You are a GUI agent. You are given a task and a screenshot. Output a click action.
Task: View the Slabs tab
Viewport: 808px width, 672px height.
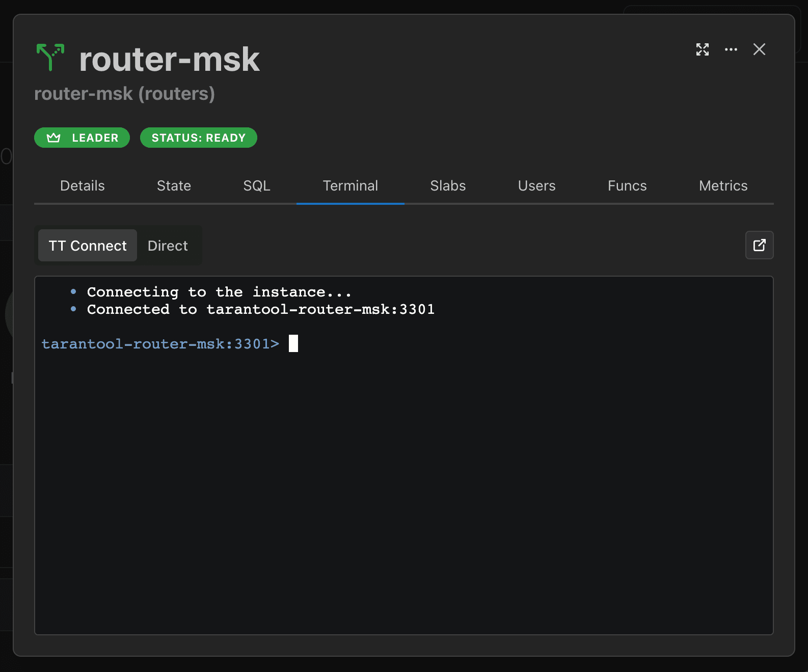pos(448,185)
